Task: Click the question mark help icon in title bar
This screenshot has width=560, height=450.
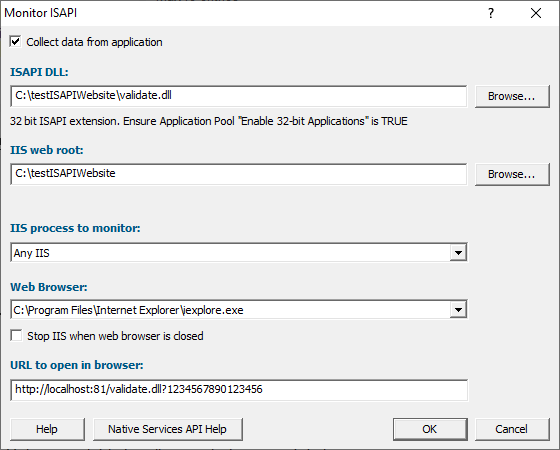Action: point(491,13)
